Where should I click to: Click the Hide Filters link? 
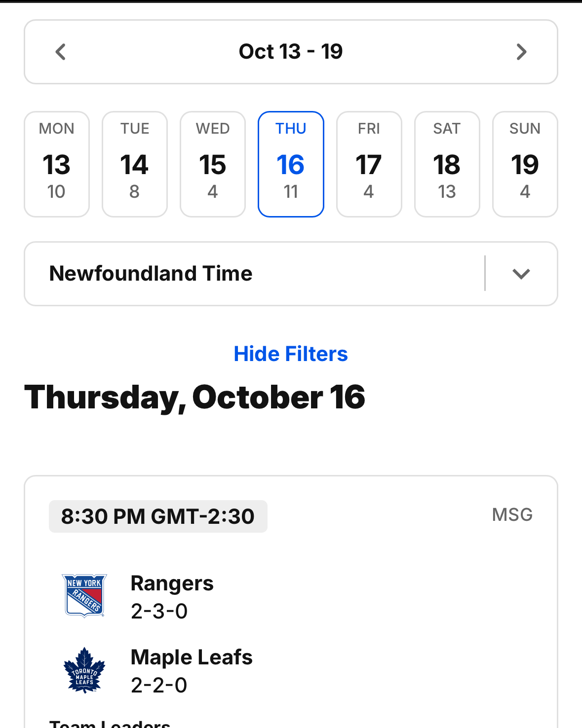coord(291,354)
